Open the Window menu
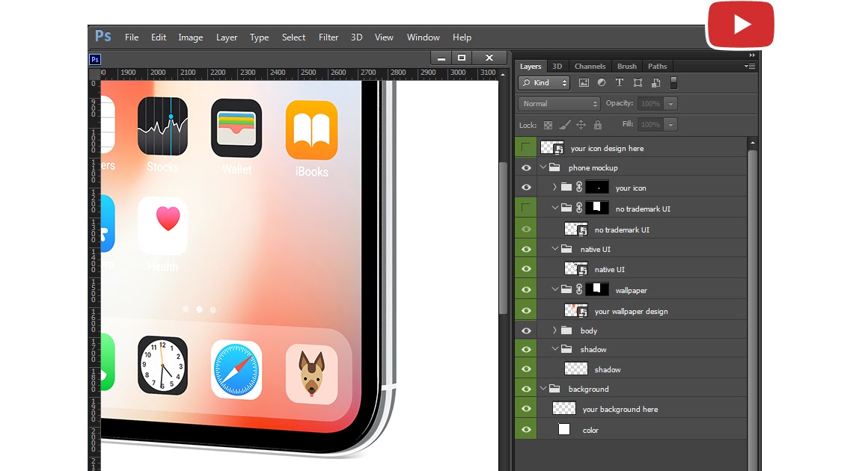The height and width of the screenshot is (471, 868). click(423, 37)
